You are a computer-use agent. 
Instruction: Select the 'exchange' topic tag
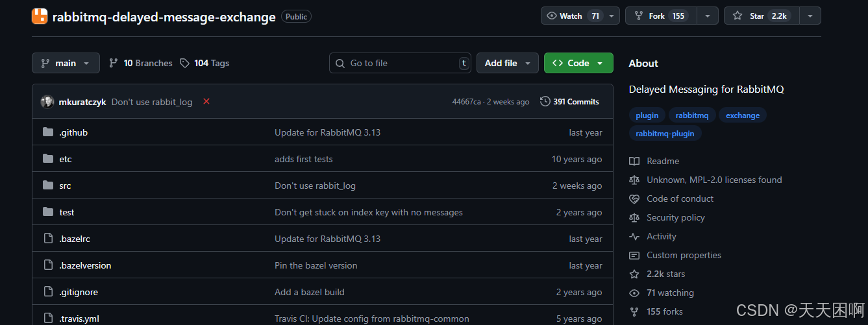tap(743, 115)
